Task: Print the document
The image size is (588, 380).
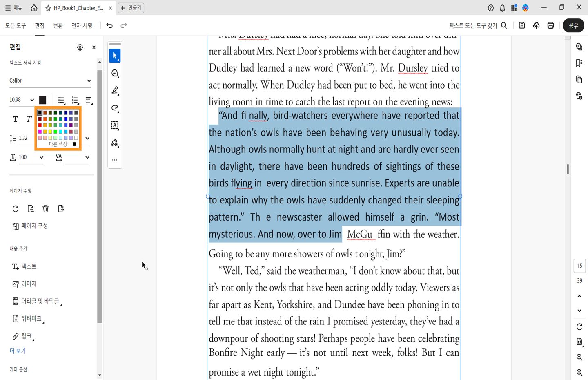Action: [x=550, y=25]
